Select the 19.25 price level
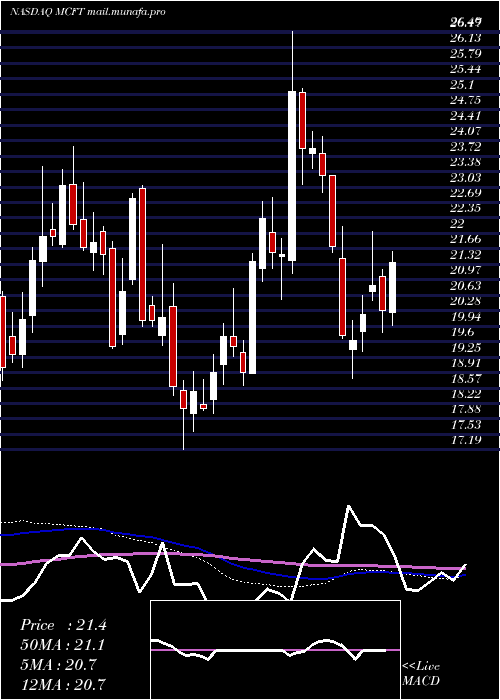The width and height of the screenshot is (500, 700). 466,348
